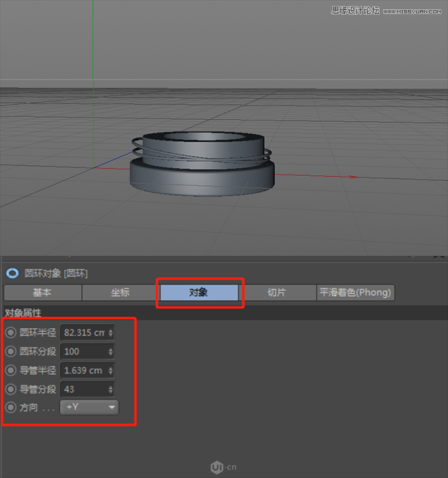Enable the keyframe dot beside 导管分段

tap(11, 388)
